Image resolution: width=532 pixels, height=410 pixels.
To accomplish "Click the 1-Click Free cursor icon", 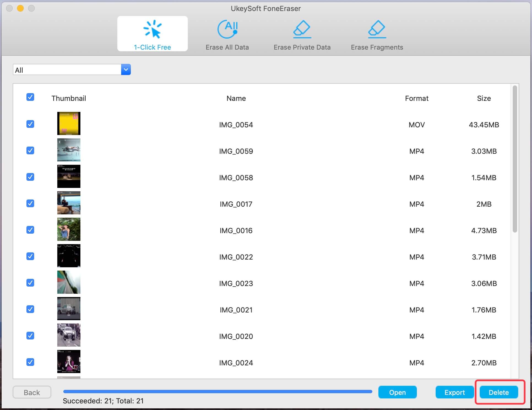I will point(153,29).
